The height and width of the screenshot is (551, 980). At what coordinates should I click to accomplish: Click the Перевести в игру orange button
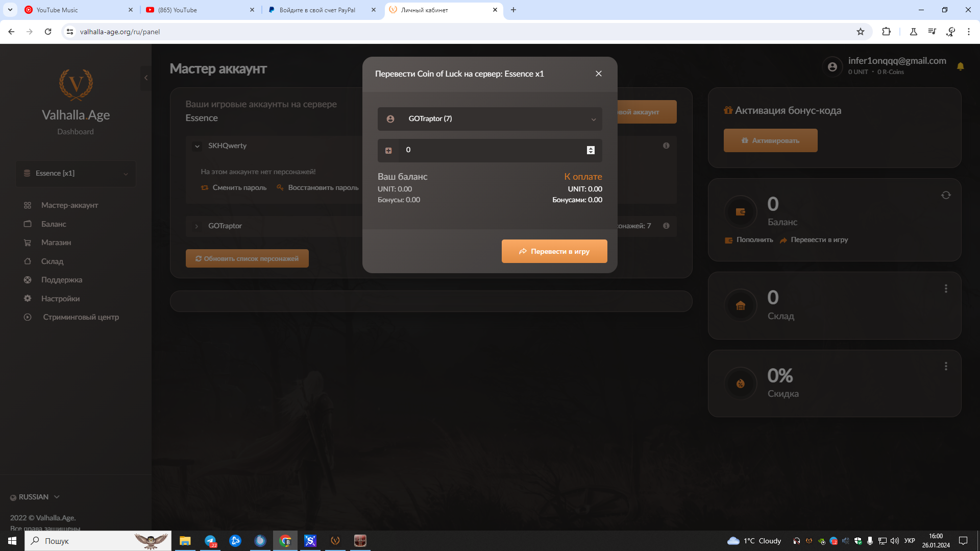click(554, 251)
